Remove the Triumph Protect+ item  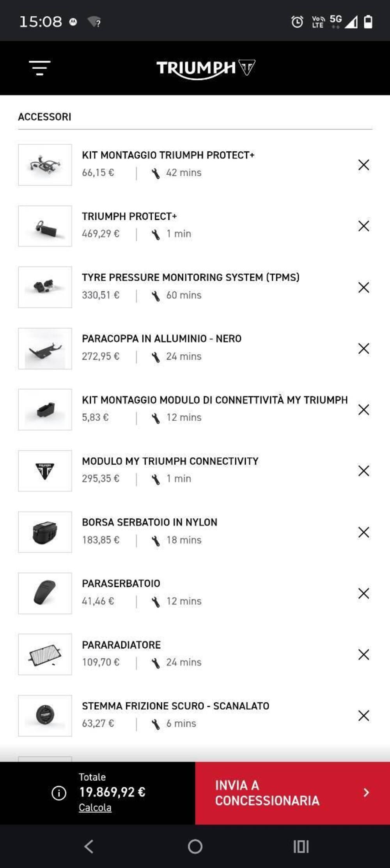pyautogui.click(x=363, y=226)
